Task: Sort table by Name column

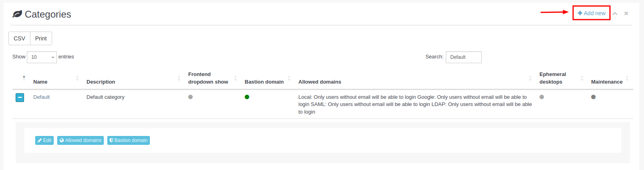Action: pos(40,82)
